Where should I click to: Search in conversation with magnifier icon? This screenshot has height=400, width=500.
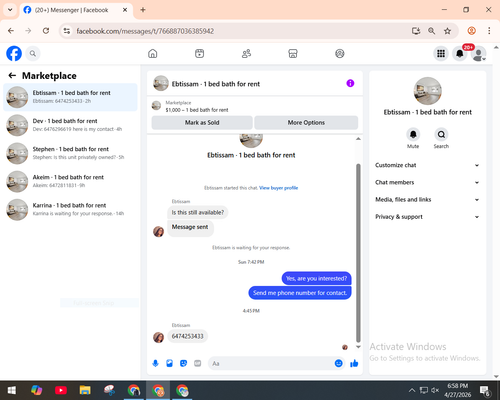coord(441,134)
